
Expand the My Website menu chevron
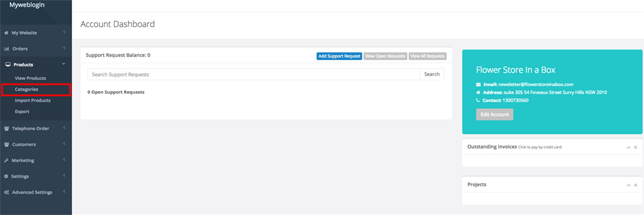(x=64, y=32)
